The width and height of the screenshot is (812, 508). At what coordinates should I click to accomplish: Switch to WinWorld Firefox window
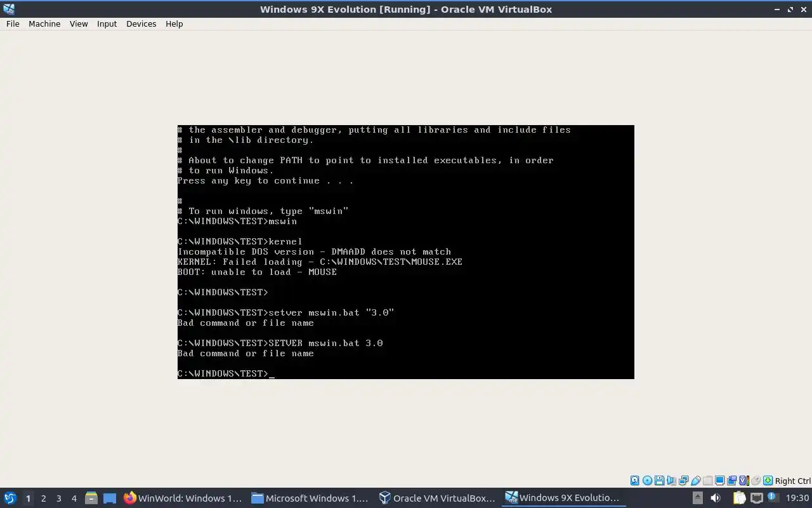[x=183, y=498]
